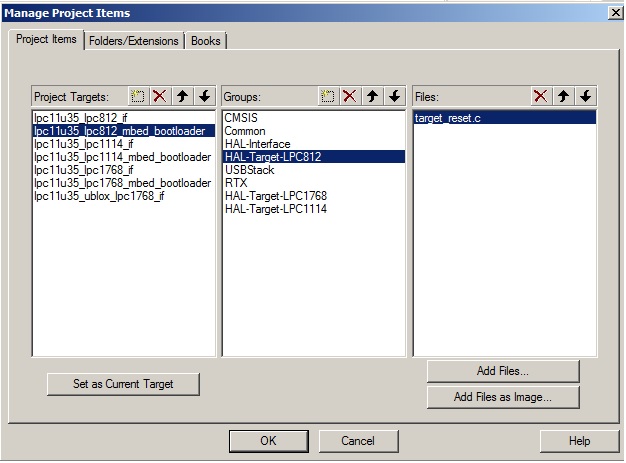Click Add Files as Image... button
This screenshot has width=626, height=463.
click(503, 397)
